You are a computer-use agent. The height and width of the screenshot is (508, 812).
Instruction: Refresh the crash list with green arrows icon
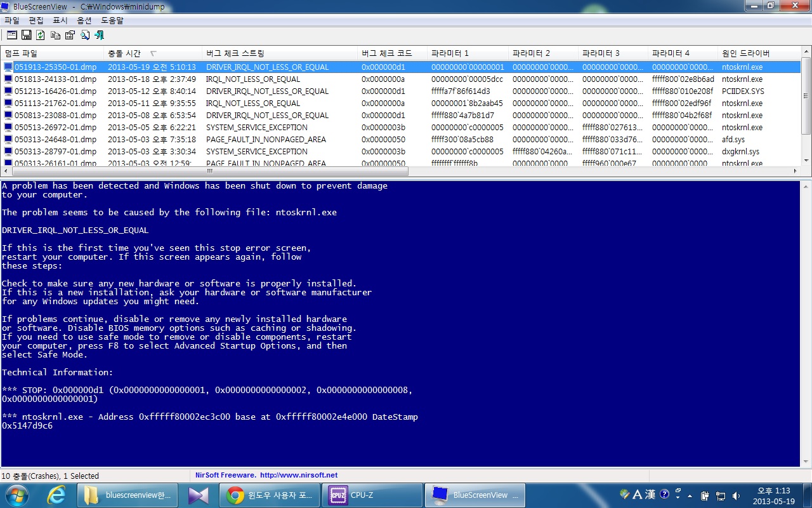[x=41, y=35]
